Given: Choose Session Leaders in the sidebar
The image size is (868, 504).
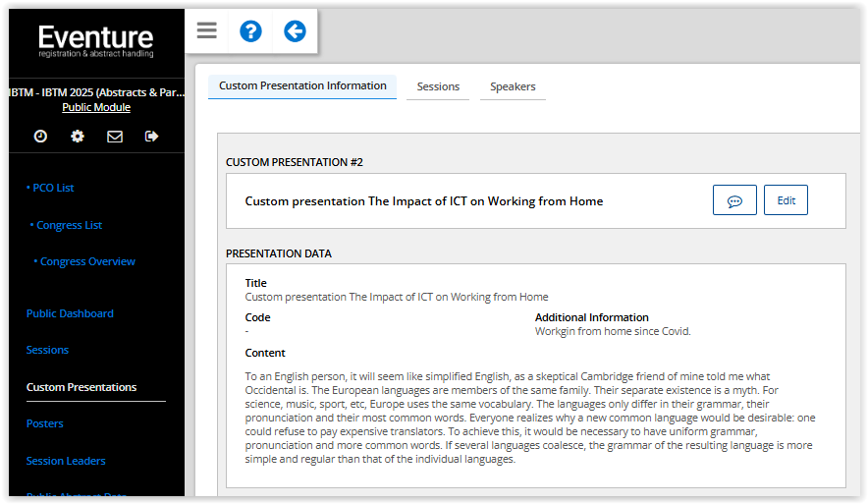Looking at the screenshot, I should tap(66, 461).
